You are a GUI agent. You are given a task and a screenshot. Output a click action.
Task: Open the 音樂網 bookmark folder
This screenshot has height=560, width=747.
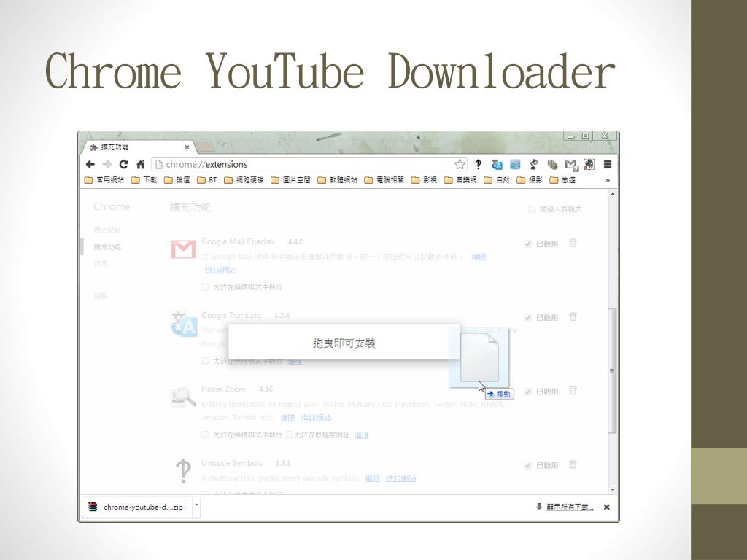coord(460,180)
